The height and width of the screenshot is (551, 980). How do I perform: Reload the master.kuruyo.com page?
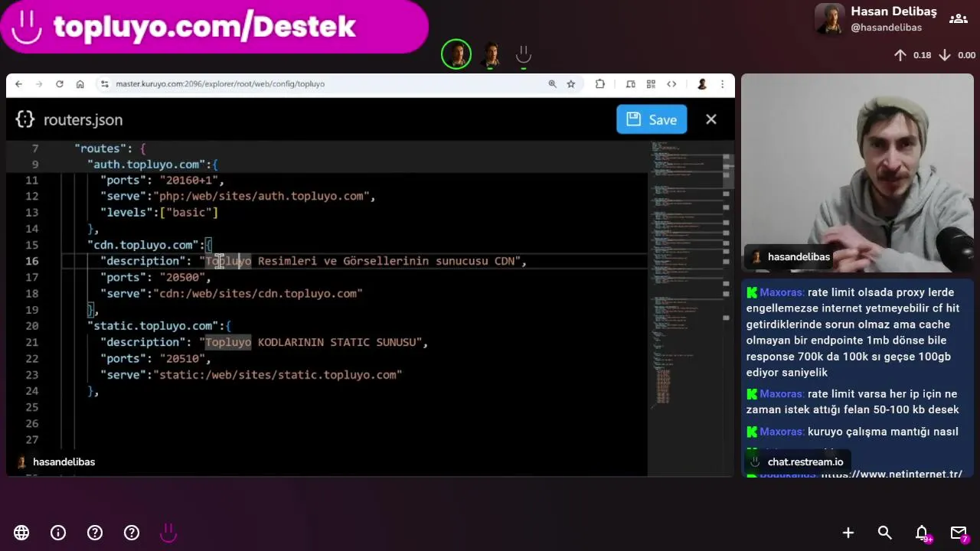tap(60, 84)
